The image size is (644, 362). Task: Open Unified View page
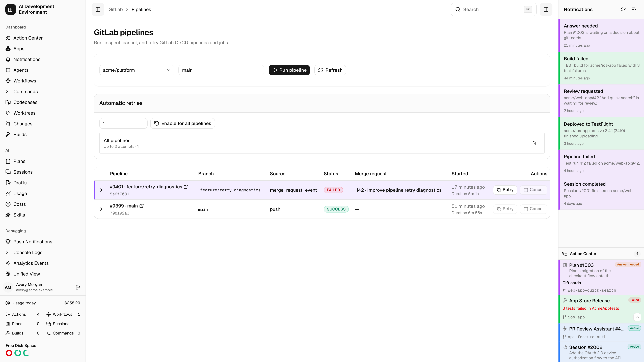pyautogui.click(x=43, y=274)
